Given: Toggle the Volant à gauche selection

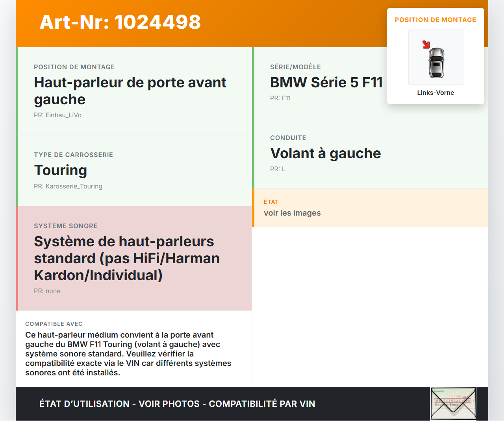Looking at the screenshot, I should coord(325,153).
